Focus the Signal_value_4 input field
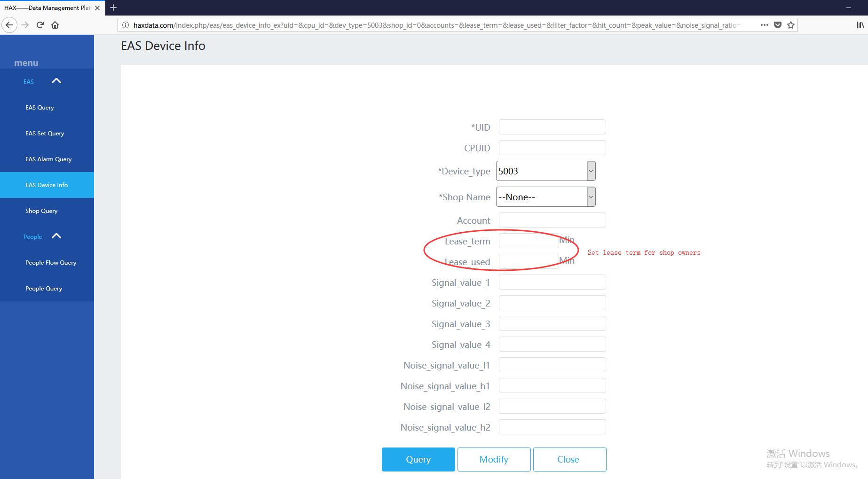Screen dimensions: 868x479 click(x=552, y=344)
